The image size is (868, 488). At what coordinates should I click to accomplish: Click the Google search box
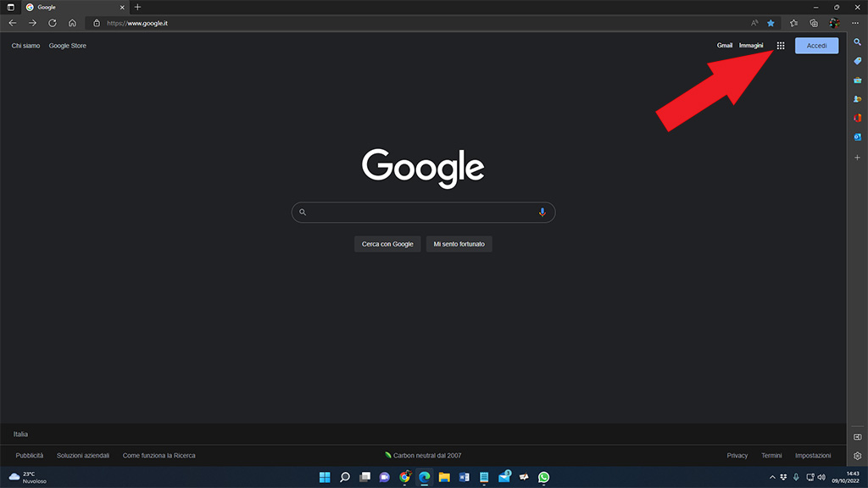tap(424, 212)
